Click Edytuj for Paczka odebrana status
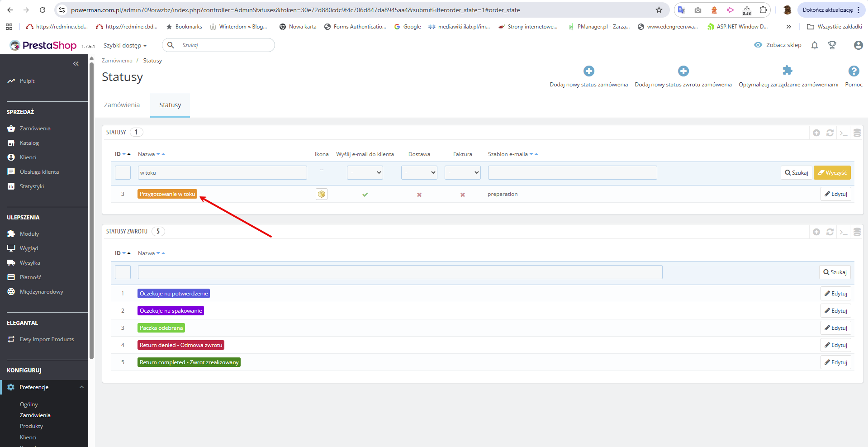 click(836, 328)
